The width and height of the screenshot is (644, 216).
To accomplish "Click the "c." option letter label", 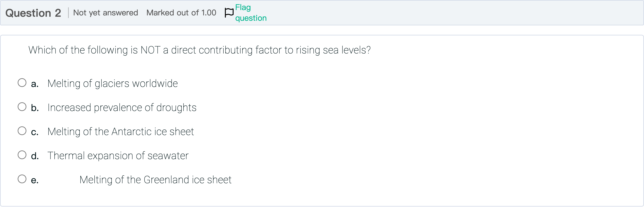I will click(35, 132).
